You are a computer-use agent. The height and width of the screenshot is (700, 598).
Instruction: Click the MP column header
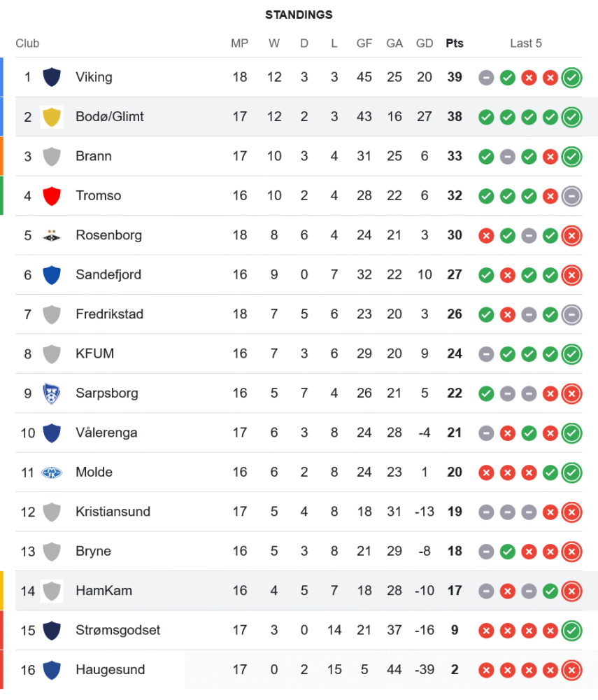click(240, 43)
